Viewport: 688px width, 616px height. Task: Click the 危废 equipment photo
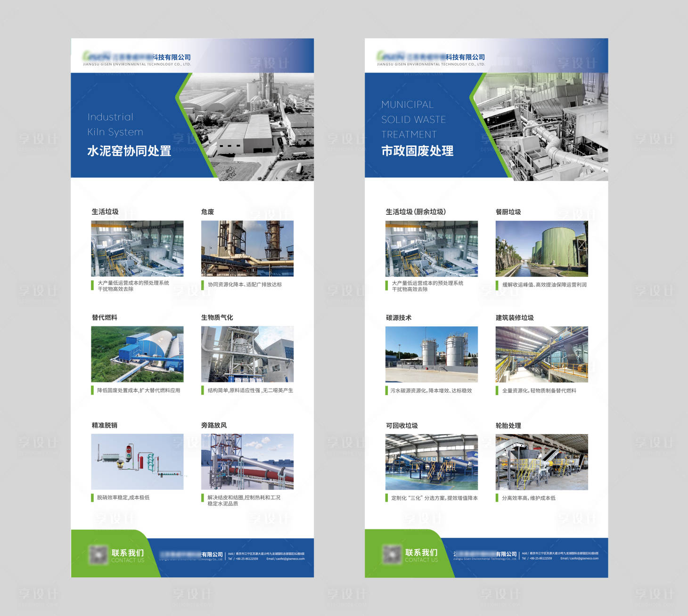(248, 249)
